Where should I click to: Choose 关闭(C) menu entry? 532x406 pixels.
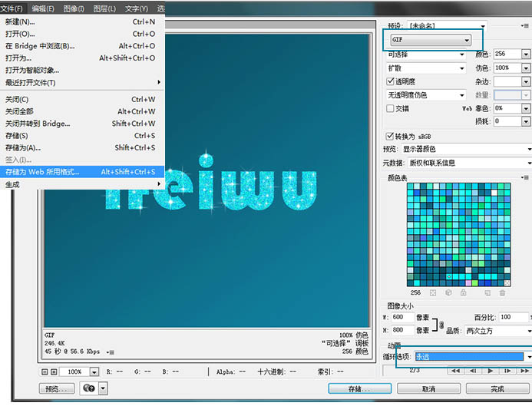[x=82, y=99]
